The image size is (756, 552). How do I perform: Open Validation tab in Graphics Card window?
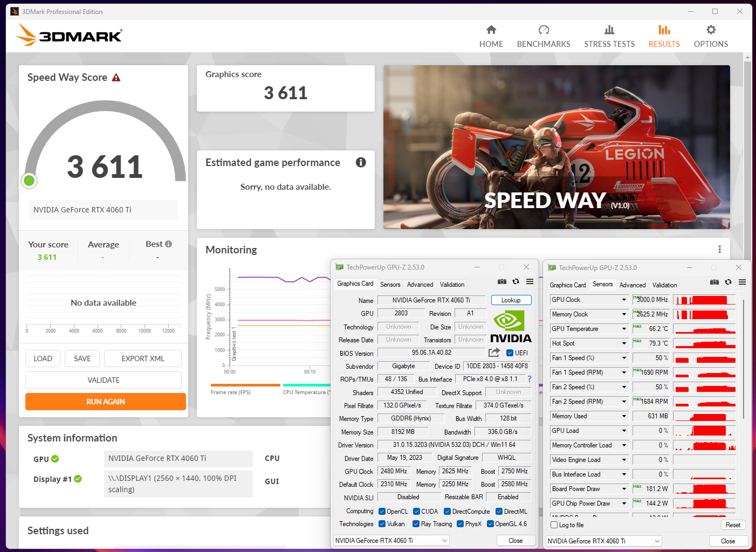click(x=452, y=285)
